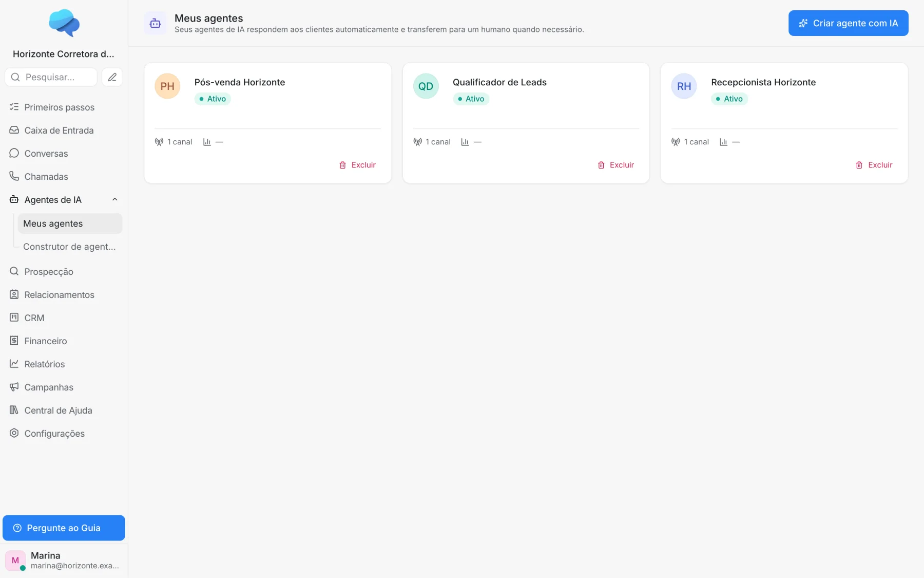Open the Relatórios page
The height and width of the screenshot is (578, 924).
click(64, 364)
